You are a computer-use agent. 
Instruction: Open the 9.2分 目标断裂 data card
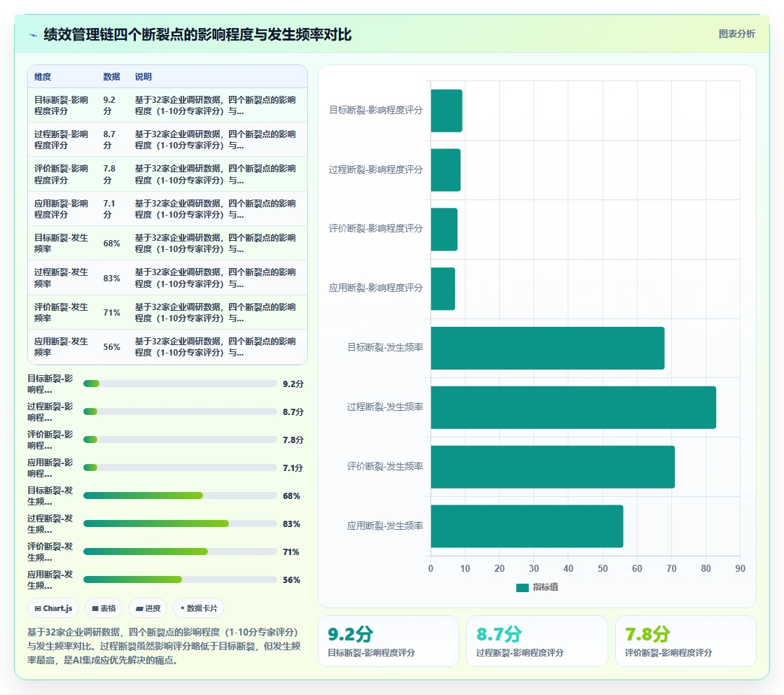tap(388, 641)
